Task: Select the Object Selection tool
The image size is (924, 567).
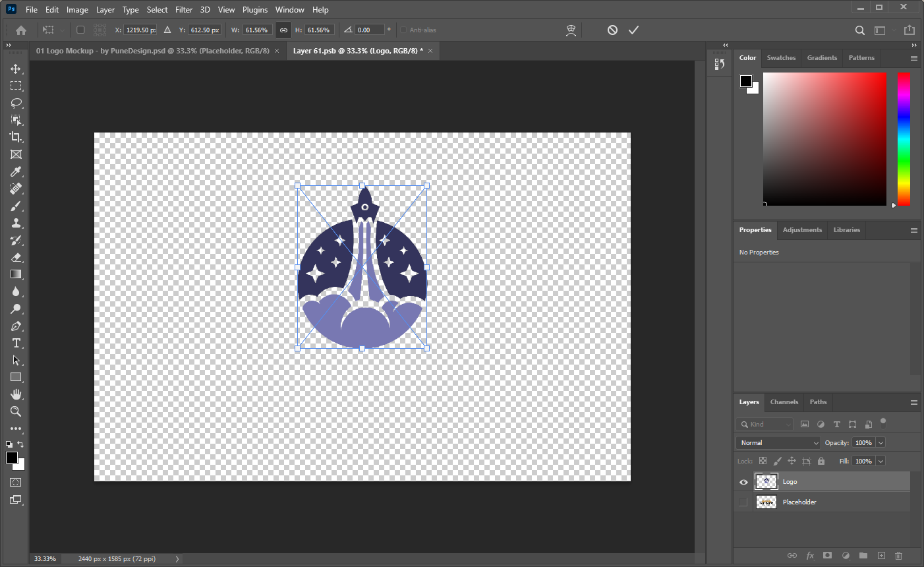Action: pos(16,120)
